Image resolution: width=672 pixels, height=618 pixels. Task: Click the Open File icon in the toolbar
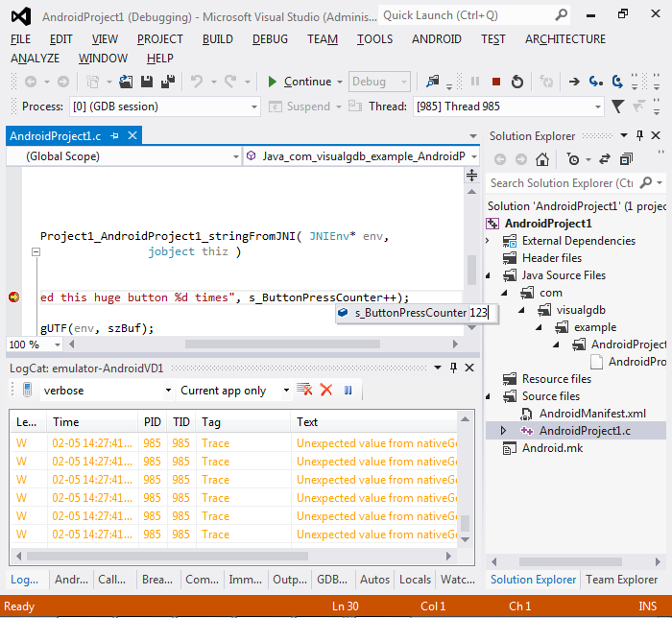pyautogui.click(x=126, y=82)
